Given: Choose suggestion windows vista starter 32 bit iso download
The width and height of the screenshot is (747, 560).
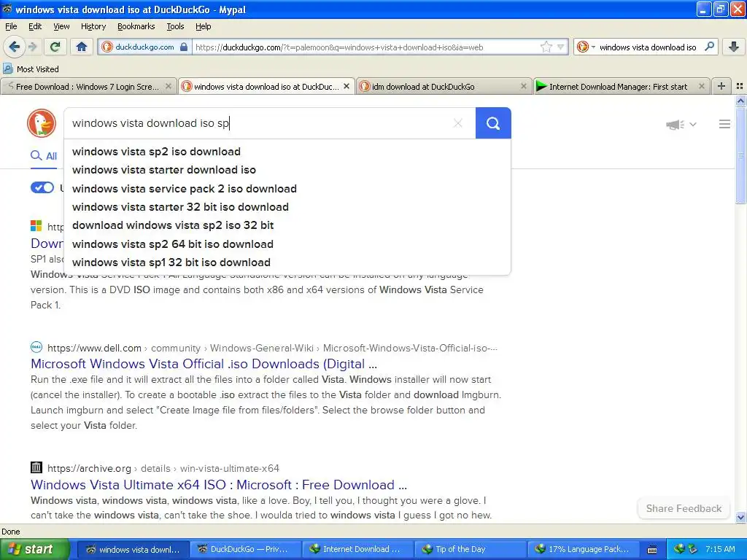Looking at the screenshot, I should (x=287, y=207).
